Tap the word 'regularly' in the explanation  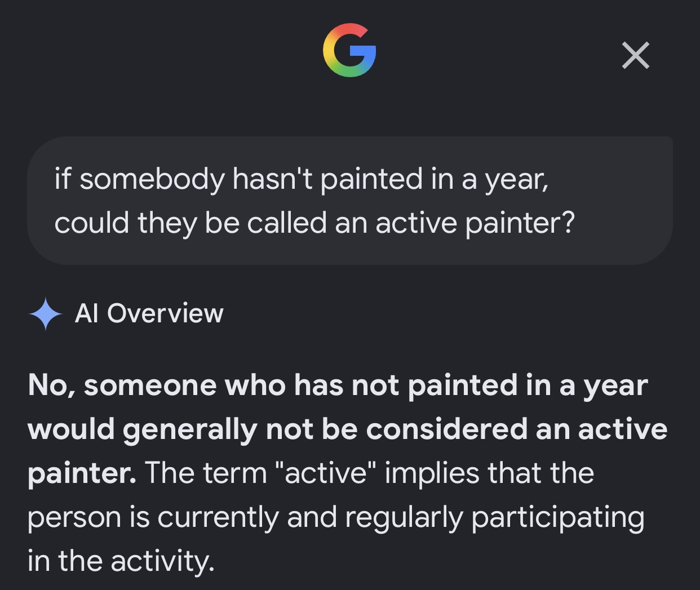click(x=404, y=517)
